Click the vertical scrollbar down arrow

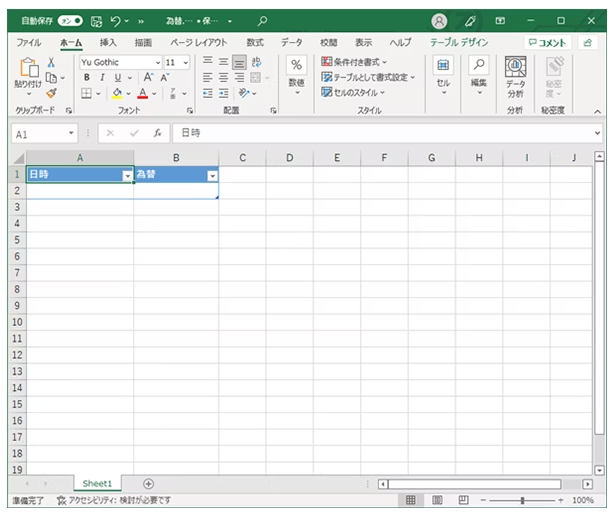(599, 470)
